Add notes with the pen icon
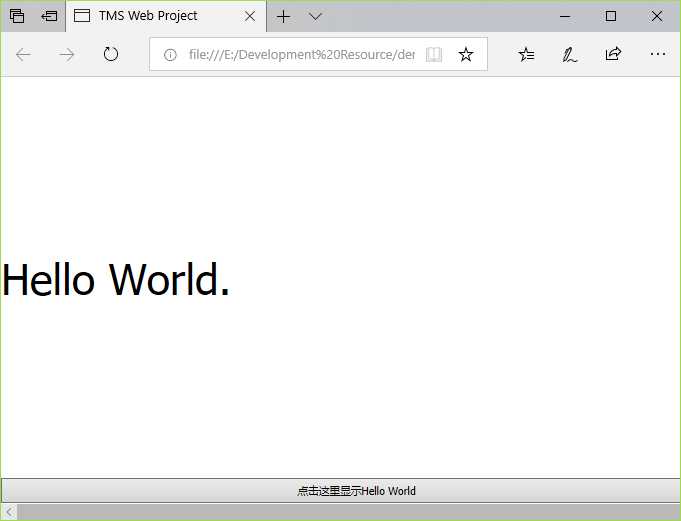The image size is (681, 521). click(569, 55)
